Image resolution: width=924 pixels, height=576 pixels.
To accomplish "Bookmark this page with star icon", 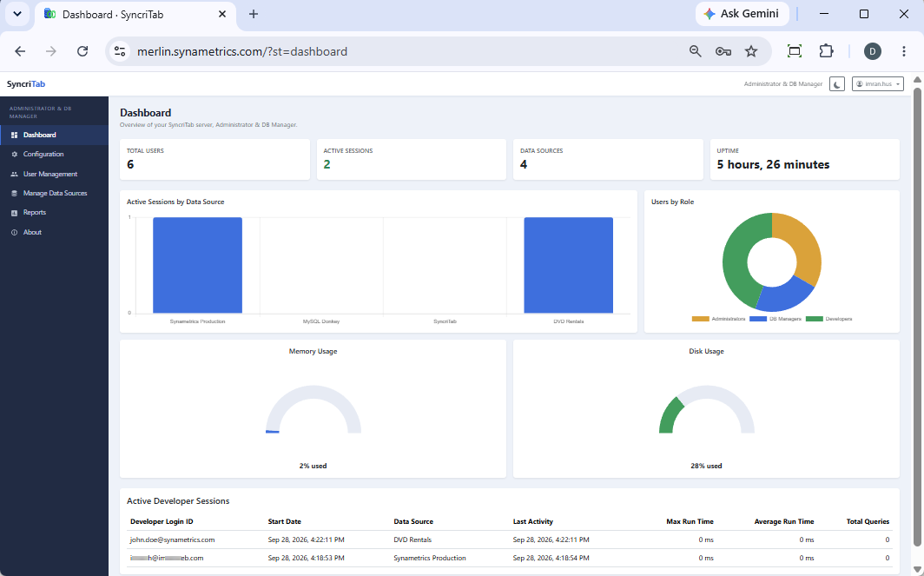I will tap(750, 51).
